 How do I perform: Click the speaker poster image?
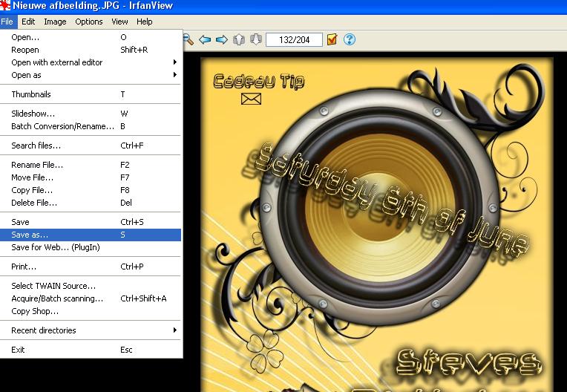[378, 223]
